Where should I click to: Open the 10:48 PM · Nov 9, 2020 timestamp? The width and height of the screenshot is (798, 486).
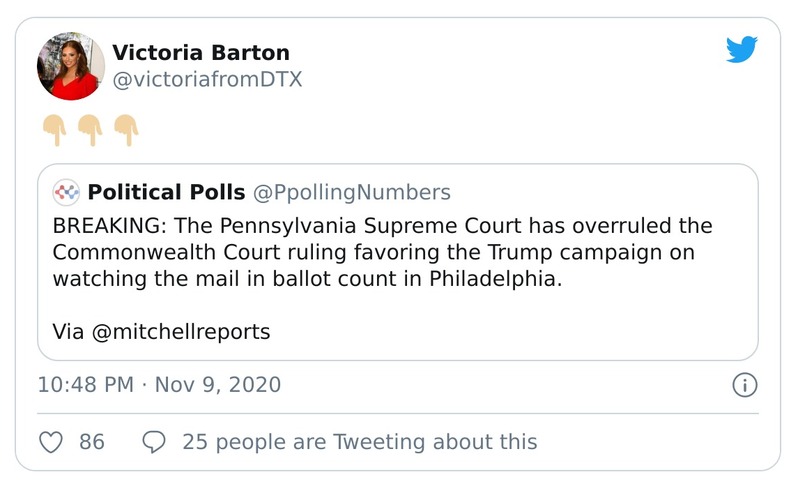pos(159,385)
